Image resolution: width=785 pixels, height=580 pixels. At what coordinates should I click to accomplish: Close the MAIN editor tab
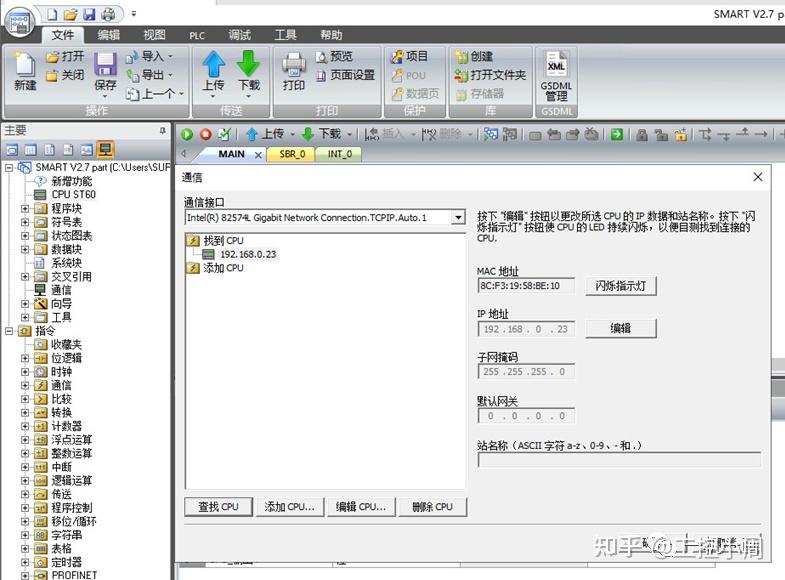pyautogui.click(x=258, y=155)
